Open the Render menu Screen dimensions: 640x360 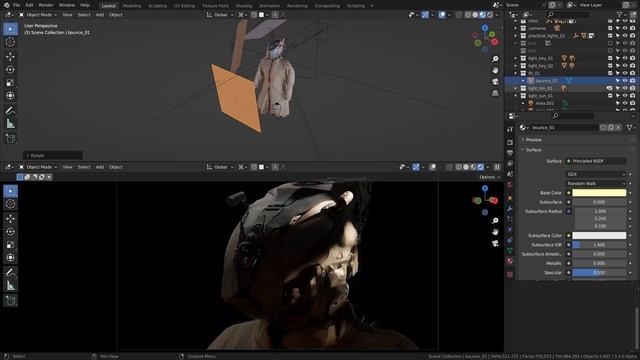point(46,5)
